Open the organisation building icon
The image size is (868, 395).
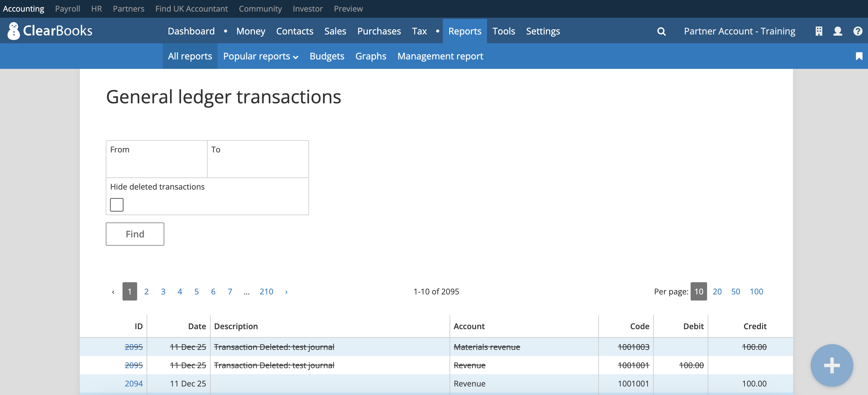(819, 31)
